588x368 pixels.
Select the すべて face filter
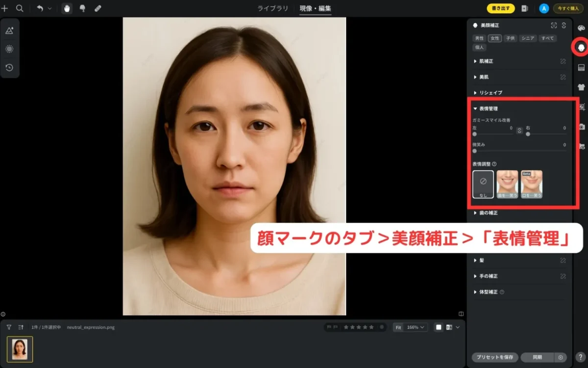click(547, 38)
